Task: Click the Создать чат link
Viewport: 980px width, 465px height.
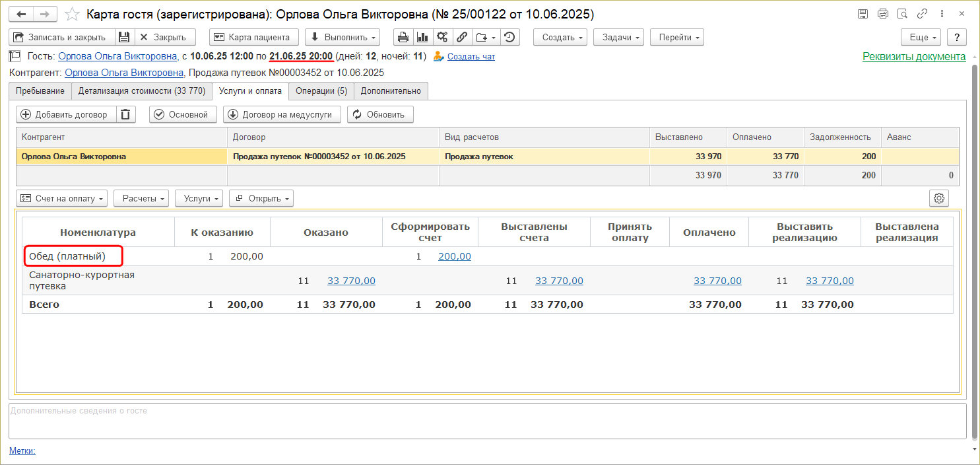Action: pos(471,57)
